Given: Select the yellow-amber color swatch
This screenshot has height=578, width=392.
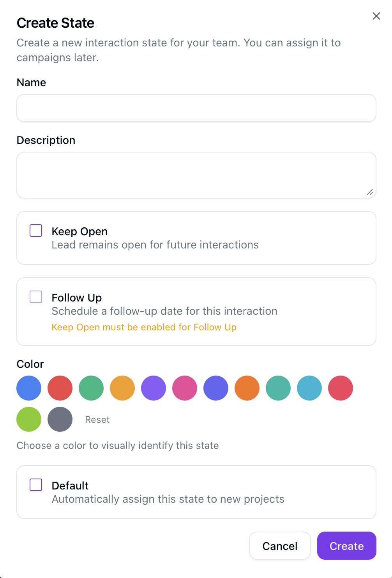Looking at the screenshot, I should (x=122, y=388).
